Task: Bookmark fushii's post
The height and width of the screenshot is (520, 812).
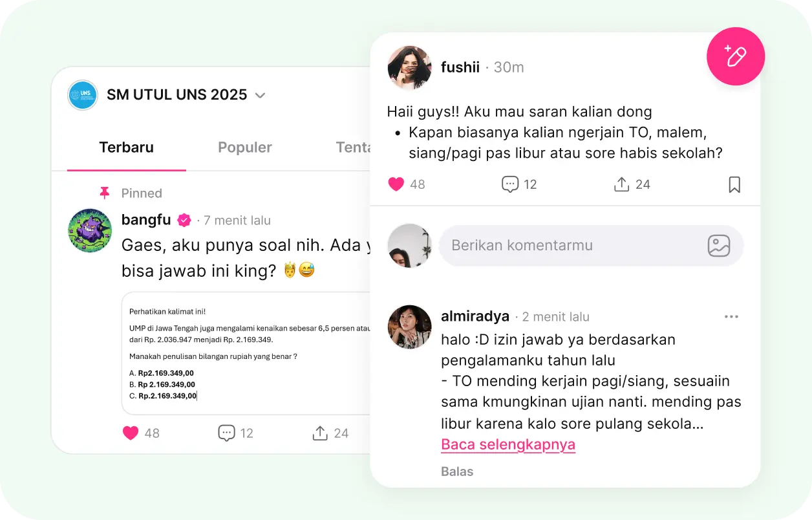Action: point(734,184)
